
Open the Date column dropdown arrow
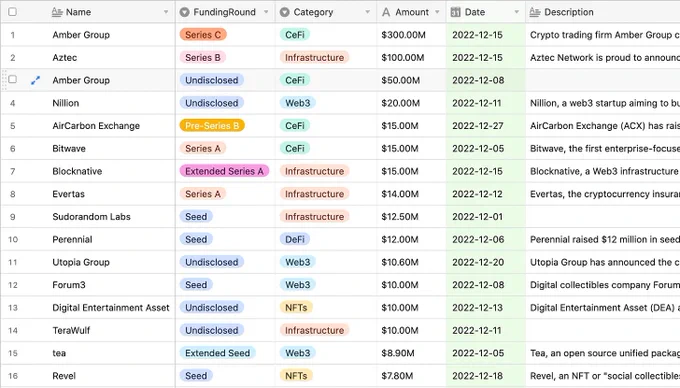point(517,12)
